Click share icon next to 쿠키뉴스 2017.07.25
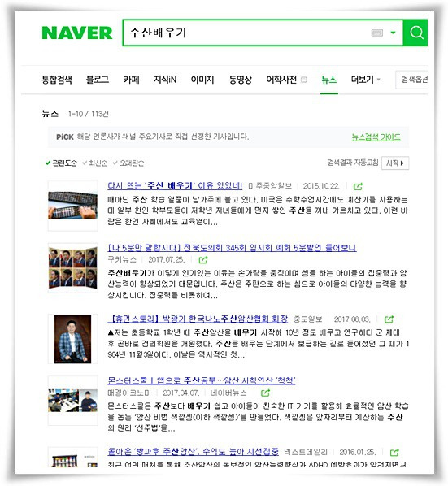Image resolution: width=448 pixels, height=486 pixels. (x=203, y=260)
